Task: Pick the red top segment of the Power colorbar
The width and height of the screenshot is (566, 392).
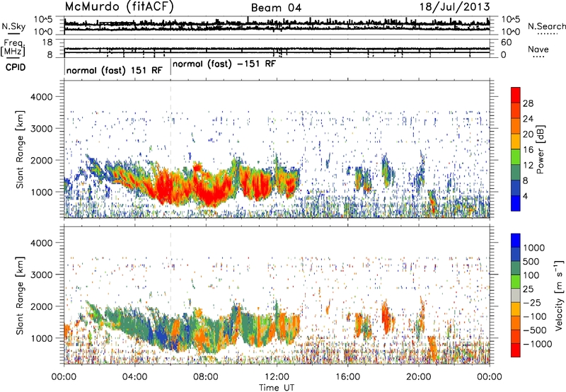Action: coord(516,96)
